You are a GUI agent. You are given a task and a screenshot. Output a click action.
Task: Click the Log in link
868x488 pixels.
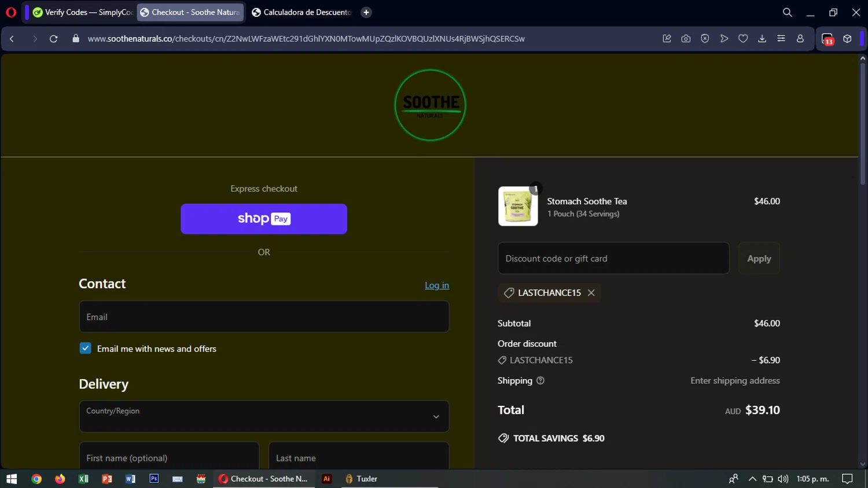pos(437,285)
